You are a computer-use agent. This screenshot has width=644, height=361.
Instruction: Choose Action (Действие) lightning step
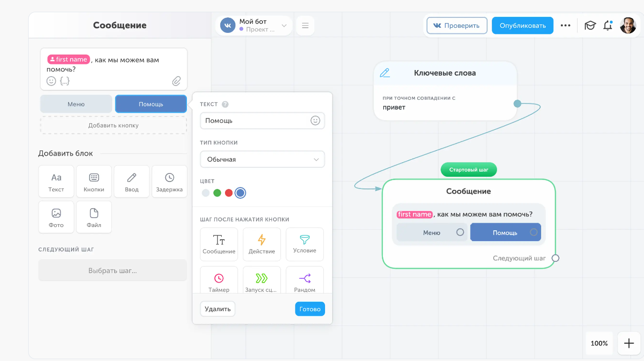coord(262,244)
